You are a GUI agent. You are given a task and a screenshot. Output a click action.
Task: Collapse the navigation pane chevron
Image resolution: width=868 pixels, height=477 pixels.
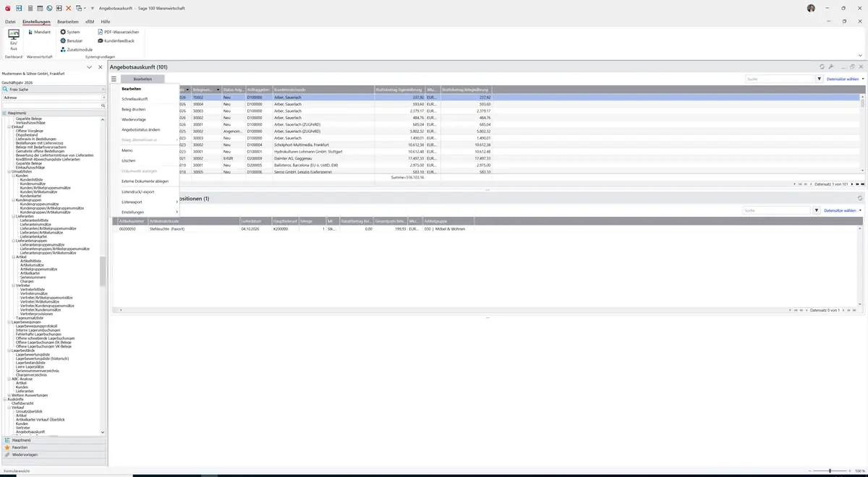pos(90,67)
